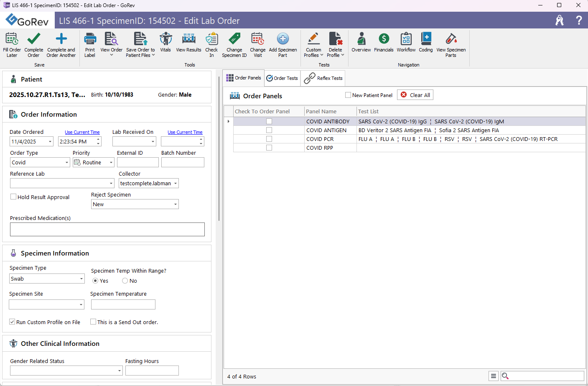
Task: Open View Results from toolbar
Action: click(x=188, y=40)
